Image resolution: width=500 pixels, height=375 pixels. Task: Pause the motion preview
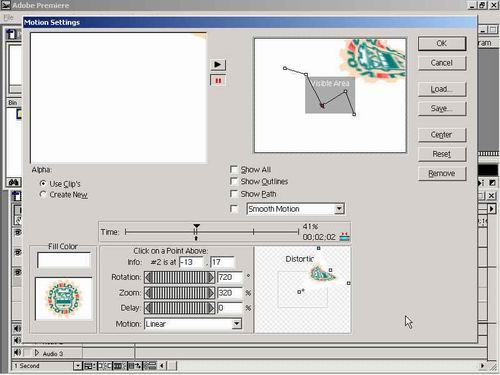218,81
